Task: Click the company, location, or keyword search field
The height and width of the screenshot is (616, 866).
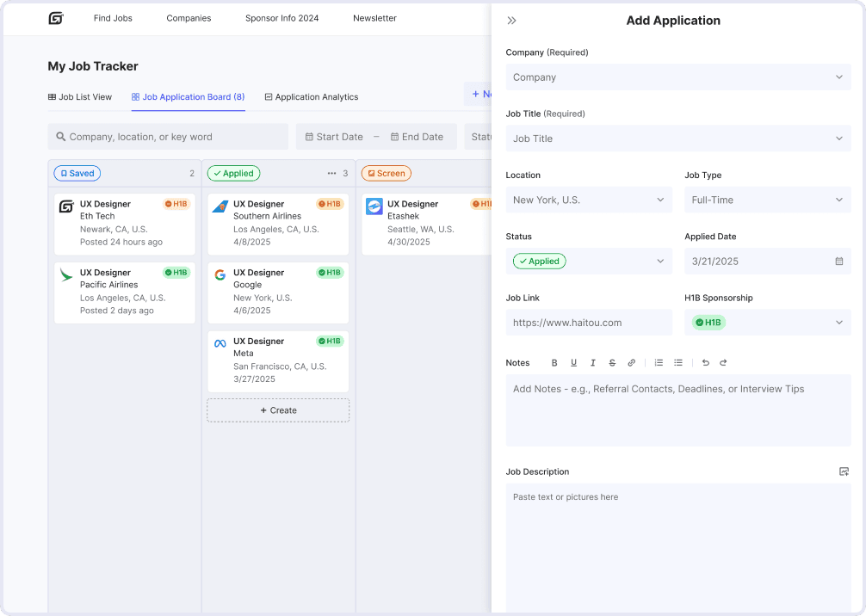Action: (x=168, y=136)
